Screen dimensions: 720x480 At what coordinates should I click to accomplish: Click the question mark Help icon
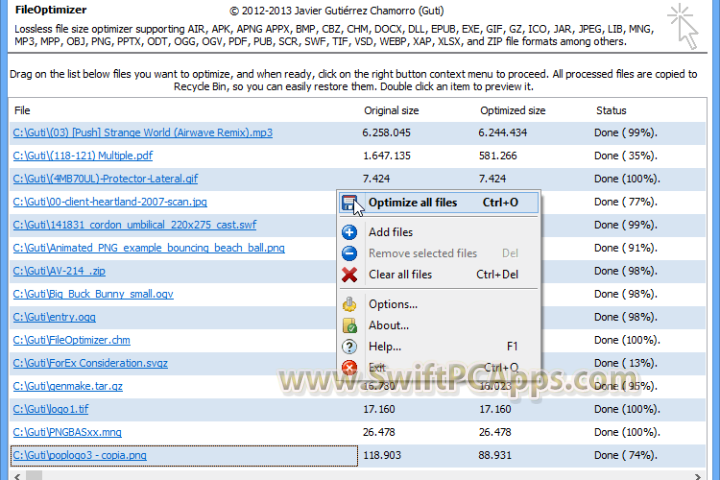[x=349, y=346]
